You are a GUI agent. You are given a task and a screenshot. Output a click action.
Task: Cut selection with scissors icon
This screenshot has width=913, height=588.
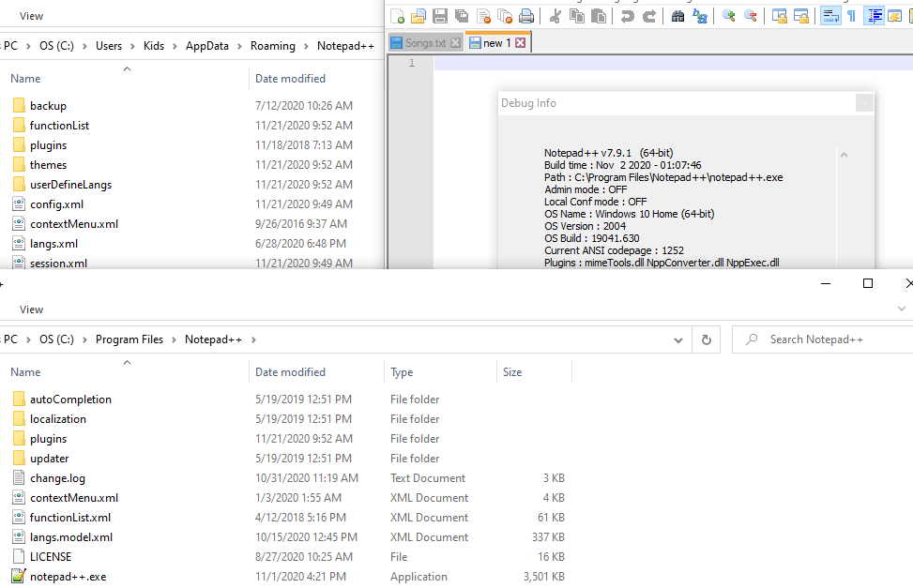[x=555, y=16]
